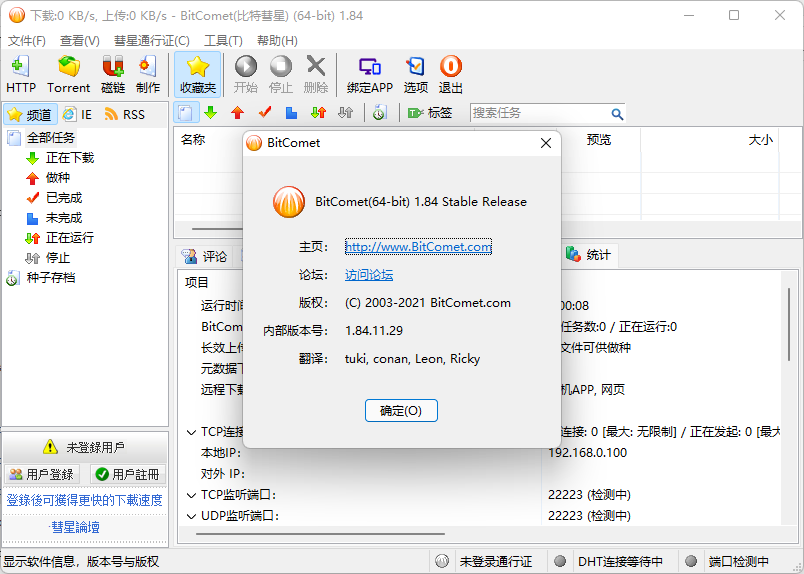Click the 制作 make-torrent icon
Viewport: 804px width, 574px height.
point(148,74)
